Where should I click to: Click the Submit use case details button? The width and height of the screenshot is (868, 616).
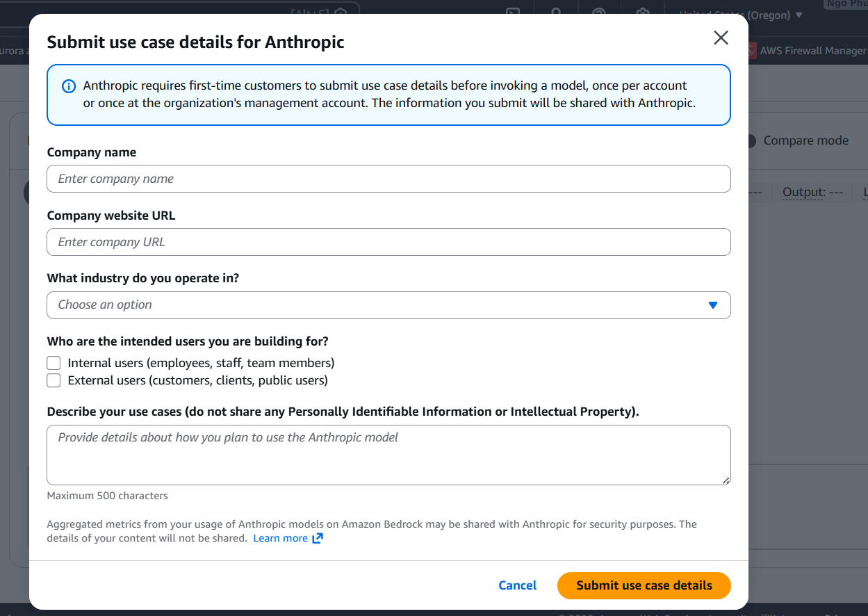coord(644,585)
